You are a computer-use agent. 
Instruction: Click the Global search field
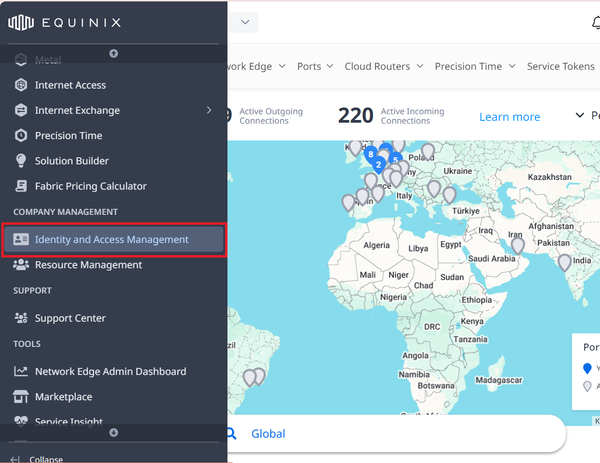[390, 434]
